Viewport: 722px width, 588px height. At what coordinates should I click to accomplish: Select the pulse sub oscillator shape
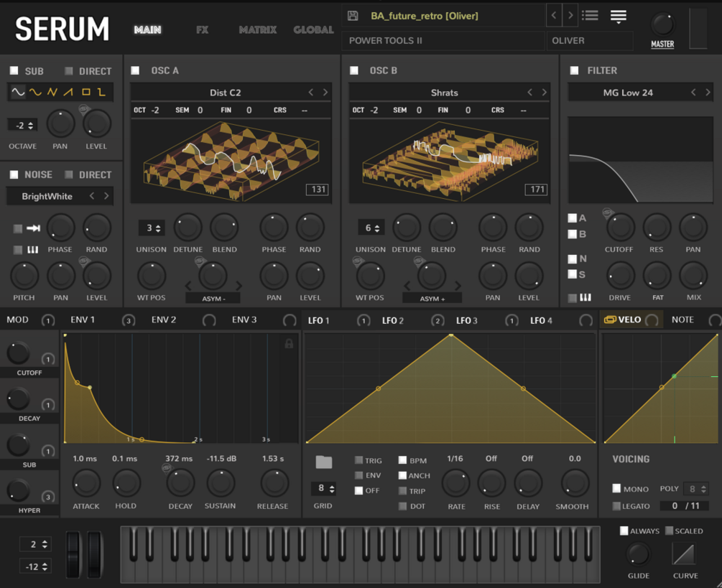[102, 92]
